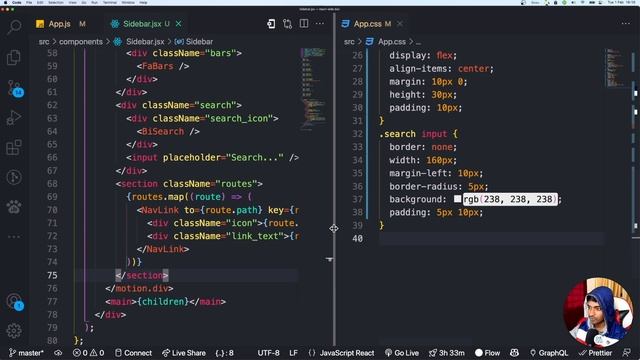640x360 pixels.
Task: Expand the 'Sidebar.jsx' breadcrumb
Action: [145, 42]
